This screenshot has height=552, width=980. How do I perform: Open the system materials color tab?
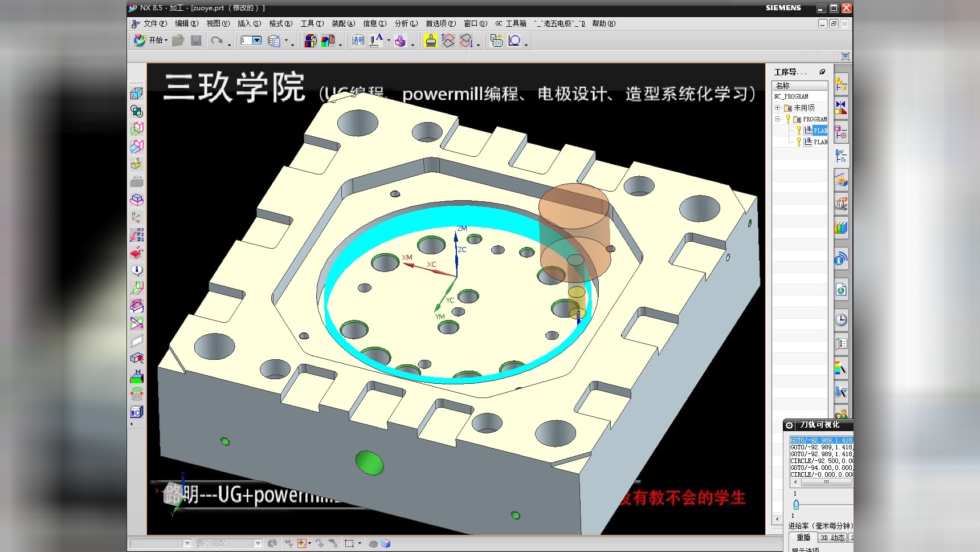[x=841, y=368]
